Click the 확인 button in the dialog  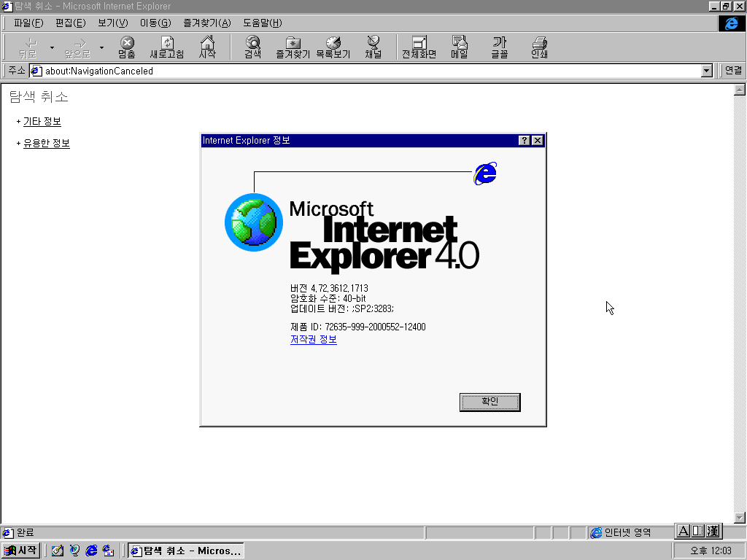coord(489,402)
